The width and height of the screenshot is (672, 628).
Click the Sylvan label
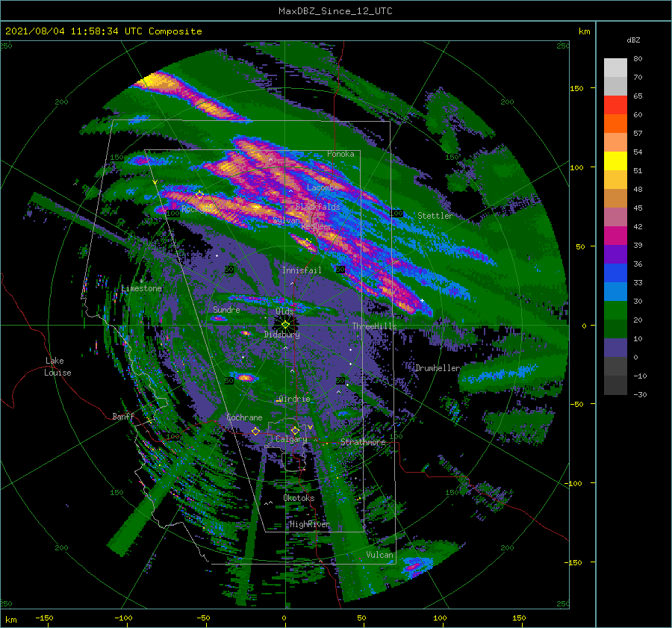[286, 220]
